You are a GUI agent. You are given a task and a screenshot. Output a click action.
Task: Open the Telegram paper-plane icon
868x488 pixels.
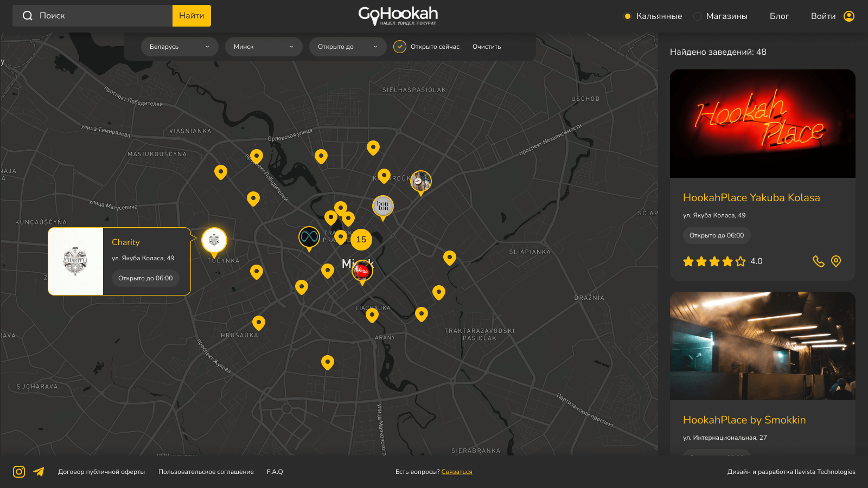tap(39, 472)
